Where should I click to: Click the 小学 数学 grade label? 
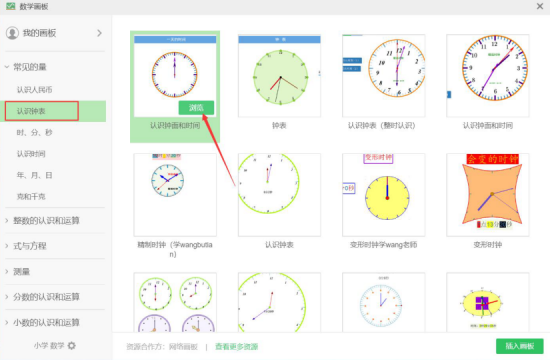(49, 346)
